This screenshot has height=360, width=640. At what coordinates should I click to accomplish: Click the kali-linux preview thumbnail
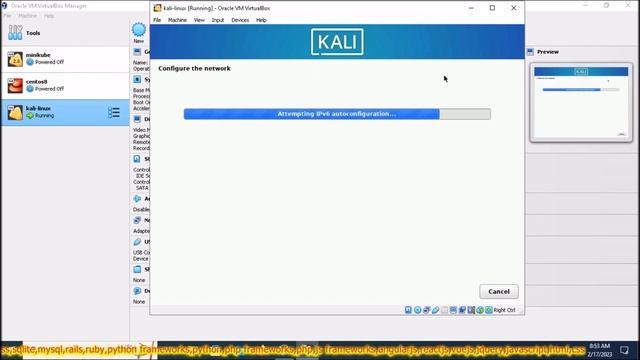[x=581, y=102]
